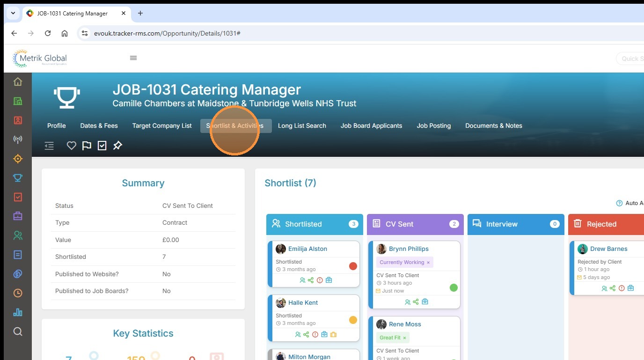Click the green status dot on Brynn Phillips' card
Screen dimensions: 644x360
[454, 287]
